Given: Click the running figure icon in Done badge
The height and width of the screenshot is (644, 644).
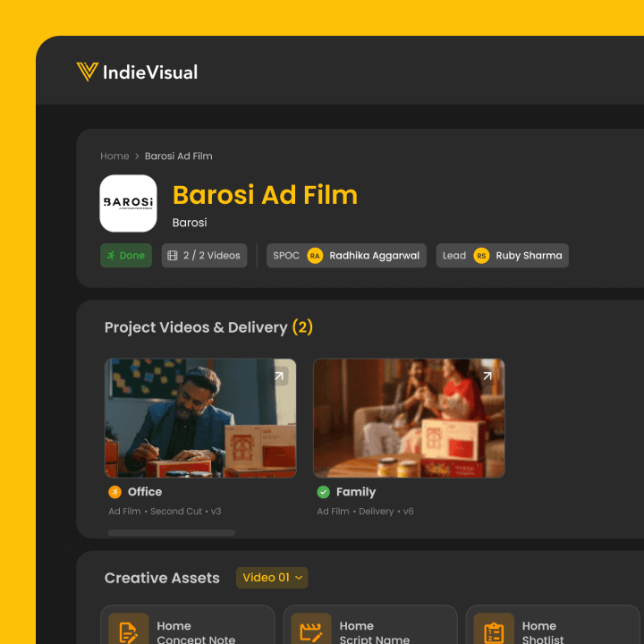Looking at the screenshot, I should 111,256.
